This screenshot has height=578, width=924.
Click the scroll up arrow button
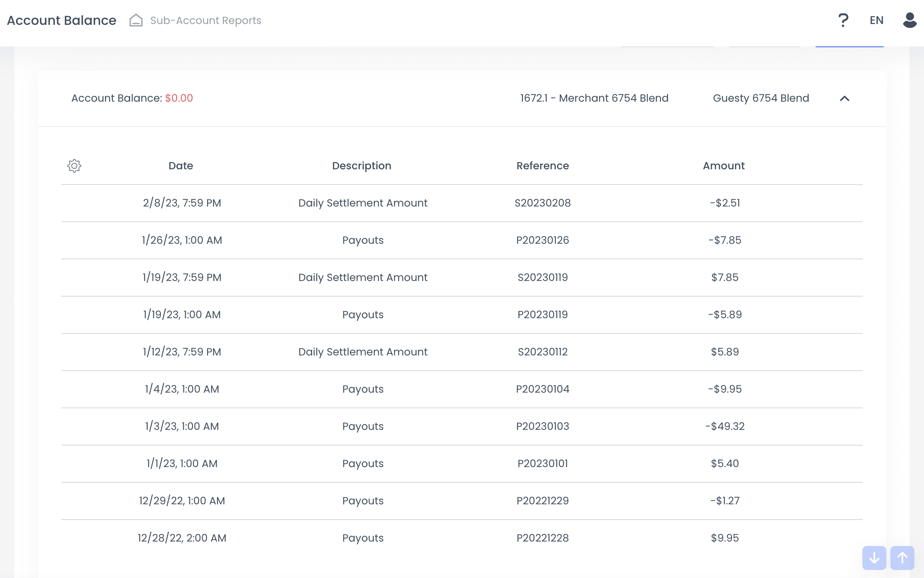pos(902,558)
